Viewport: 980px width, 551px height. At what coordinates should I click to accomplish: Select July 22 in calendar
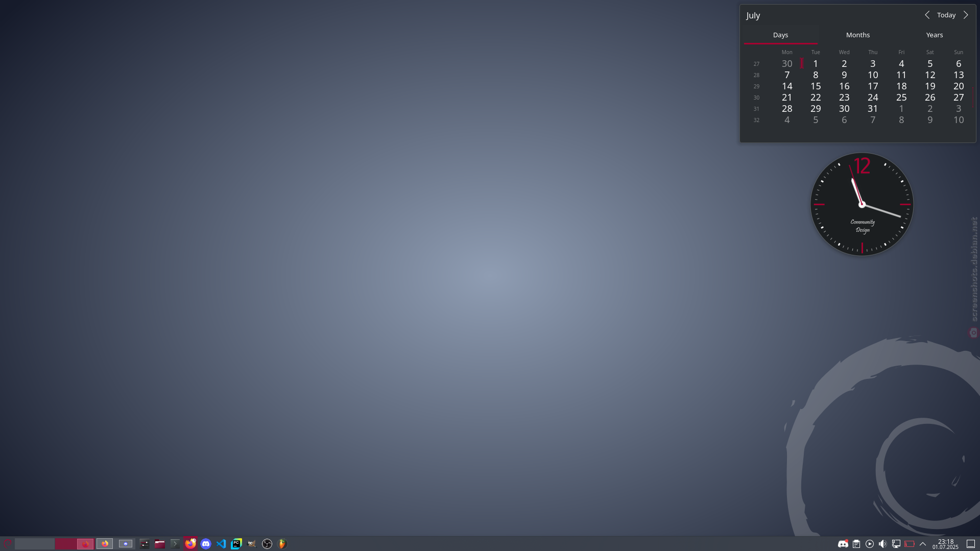coord(816,98)
